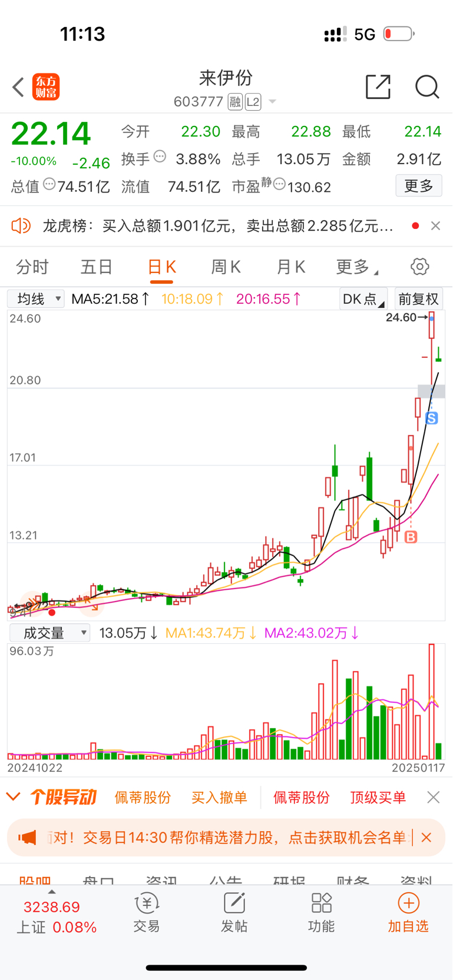Select the 日K chart tab

[161, 267]
